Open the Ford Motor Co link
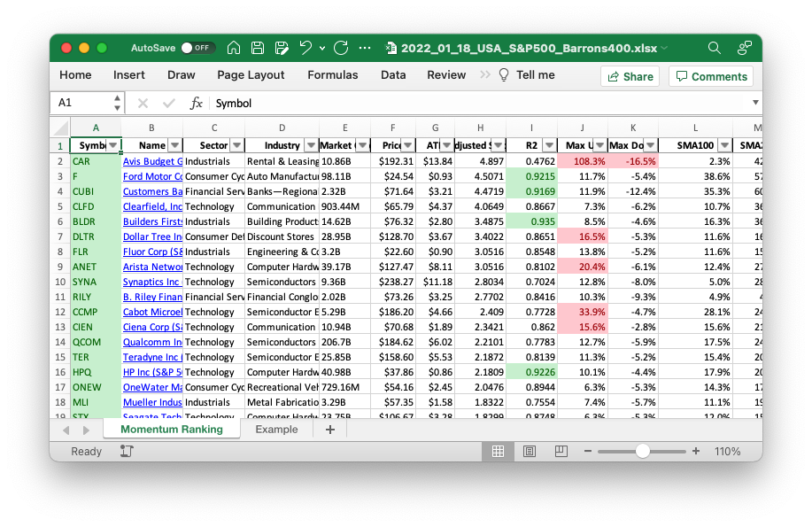This screenshot has height=527, width=812. [x=153, y=177]
